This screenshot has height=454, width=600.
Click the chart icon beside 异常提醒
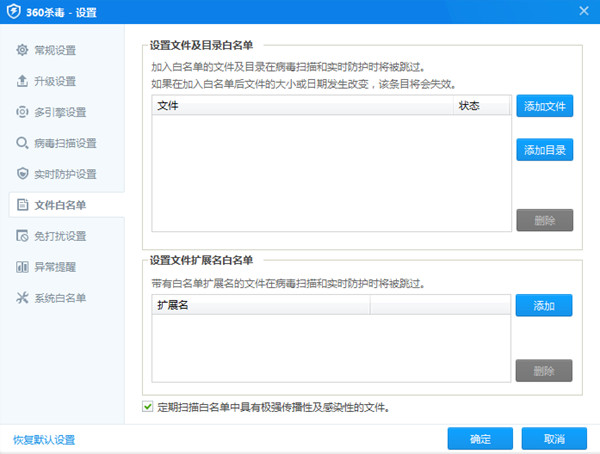coord(22,267)
